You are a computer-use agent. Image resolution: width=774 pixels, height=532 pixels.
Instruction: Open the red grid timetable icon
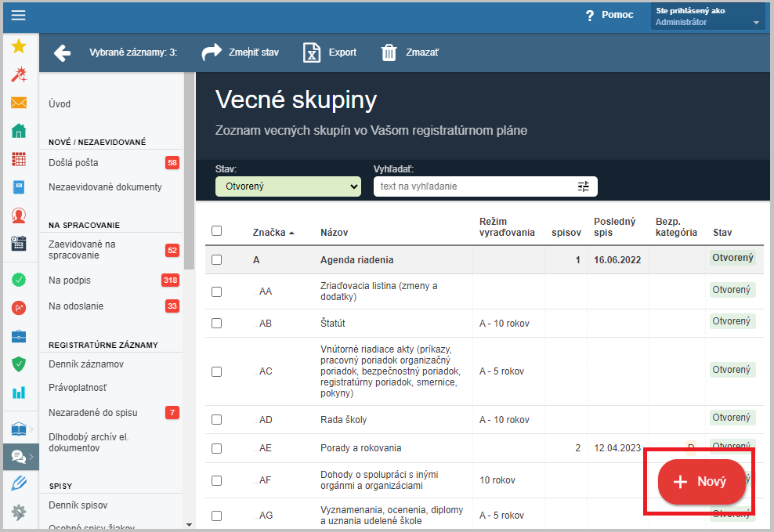19,159
